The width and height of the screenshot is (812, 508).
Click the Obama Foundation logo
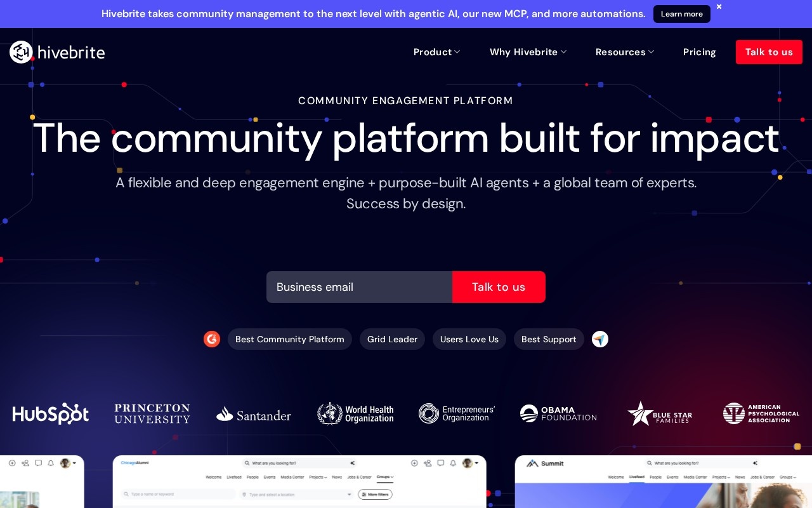click(x=558, y=413)
